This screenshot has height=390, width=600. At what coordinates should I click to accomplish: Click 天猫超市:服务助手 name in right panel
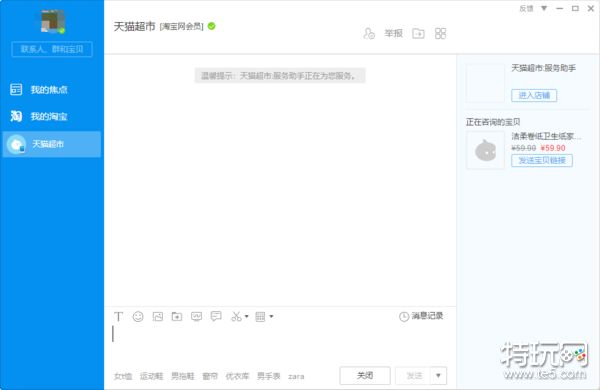pyautogui.click(x=544, y=68)
